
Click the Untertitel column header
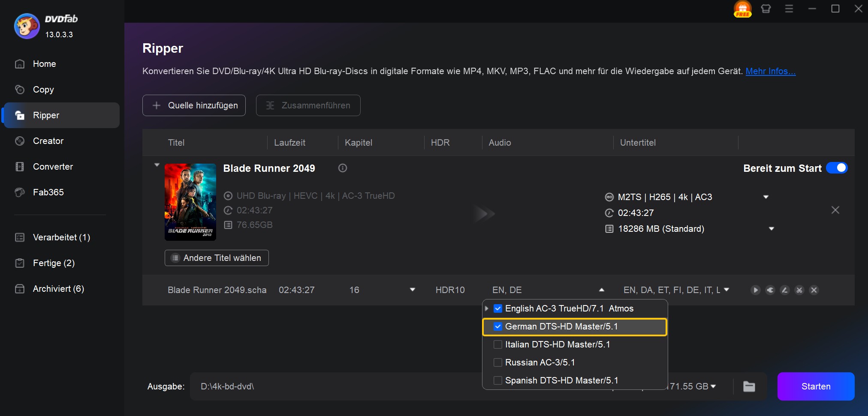tap(638, 143)
